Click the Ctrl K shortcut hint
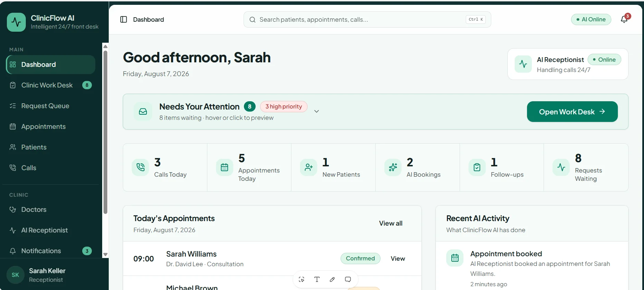 coord(476,19)
